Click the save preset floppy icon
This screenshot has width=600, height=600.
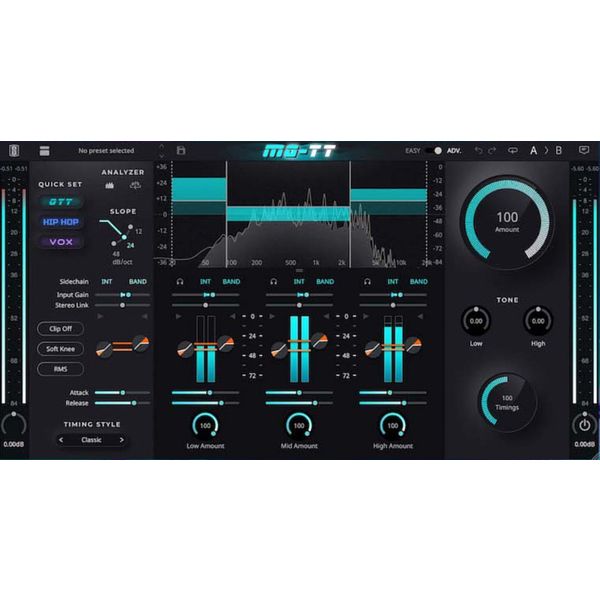tap(181, 150)
